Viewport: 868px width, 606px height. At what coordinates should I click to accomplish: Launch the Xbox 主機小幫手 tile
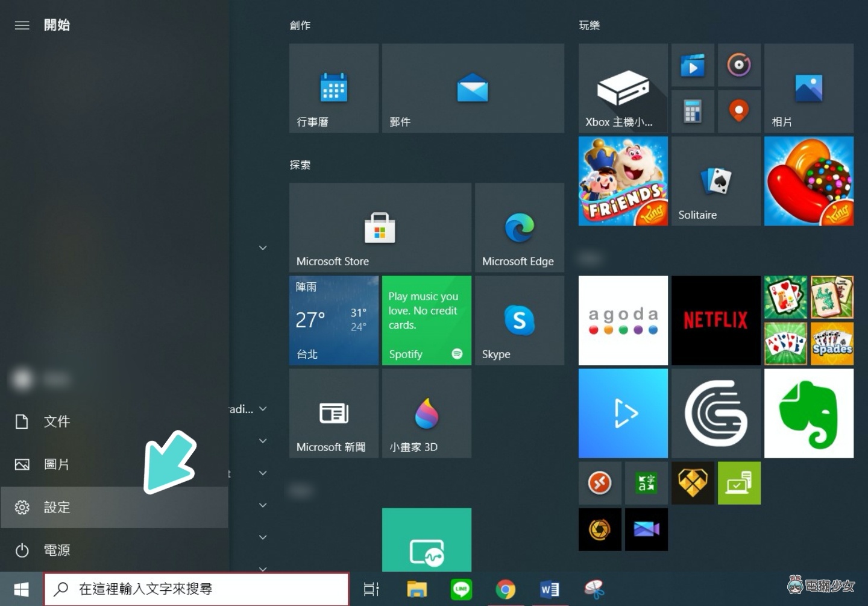623,88
